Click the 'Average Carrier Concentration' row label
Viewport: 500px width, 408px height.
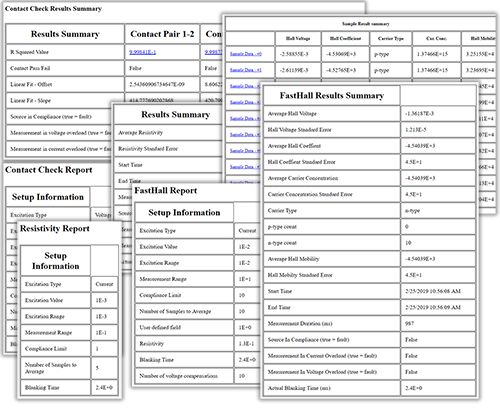303,178
